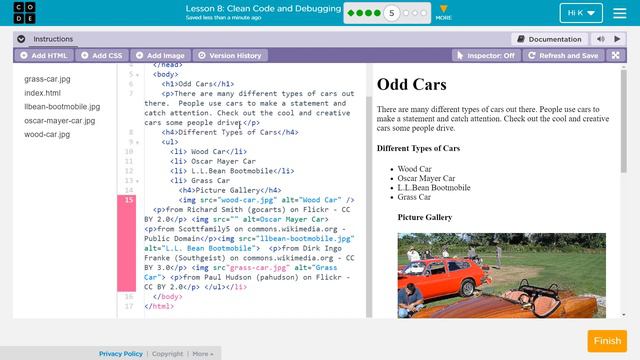Screen dimensions: 640x360
Task: Go to fourth completed level dot
Action: coord(377,13)
